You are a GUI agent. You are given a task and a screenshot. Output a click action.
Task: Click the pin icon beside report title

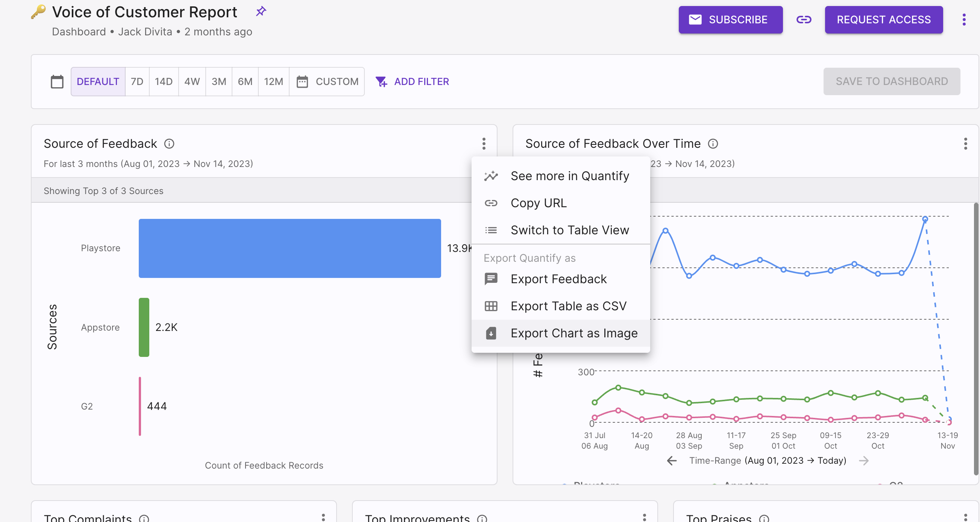tap(261, 11)
